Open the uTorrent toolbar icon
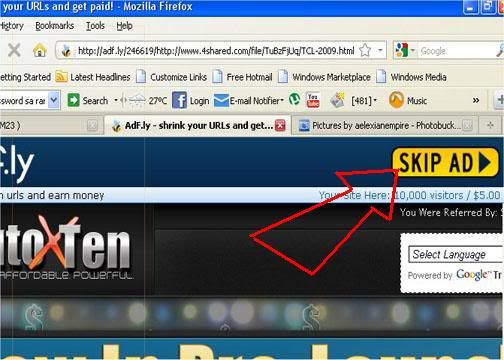The width and height of the screenshot is (504, 360). pyautogui.click(x=294, y=100)
